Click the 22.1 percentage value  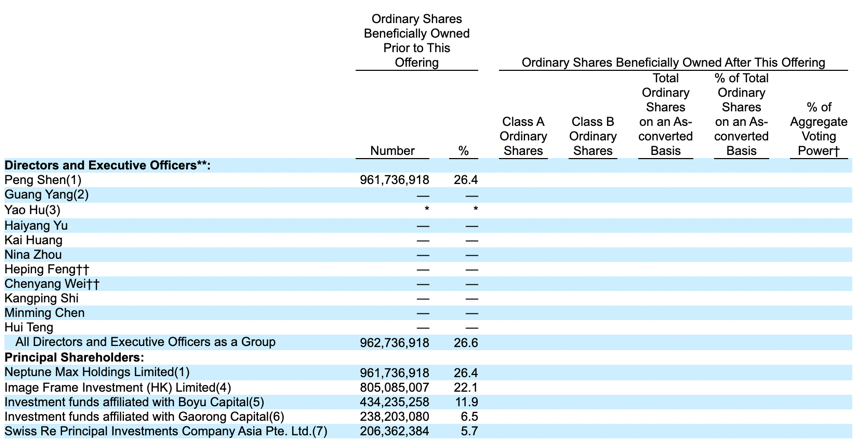pyautogui.click(x=466, y=388)
